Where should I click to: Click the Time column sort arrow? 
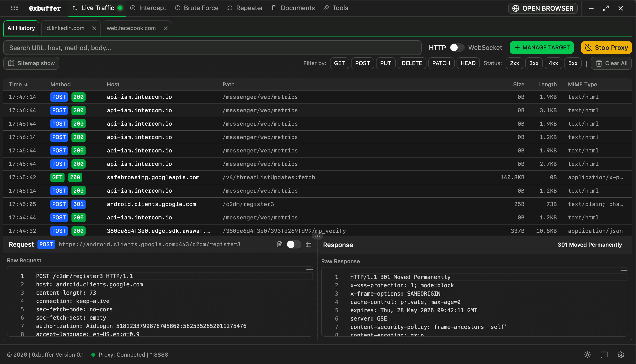[26, 85]
